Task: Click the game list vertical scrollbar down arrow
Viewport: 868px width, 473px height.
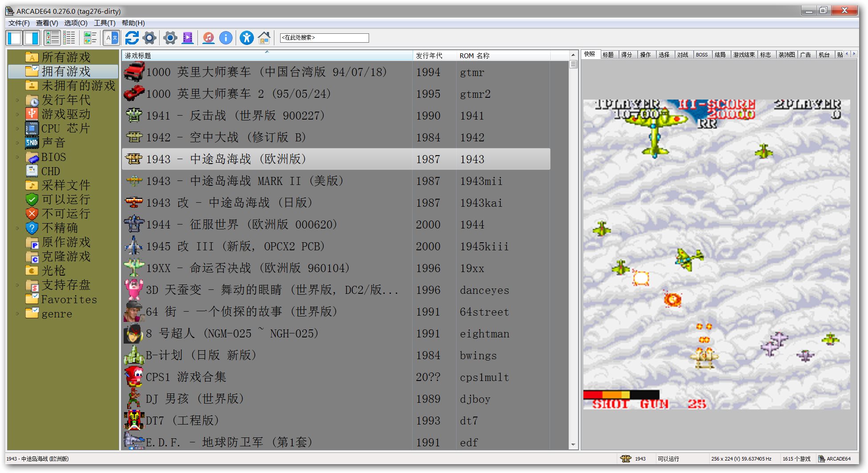Action: pos(573,445)
